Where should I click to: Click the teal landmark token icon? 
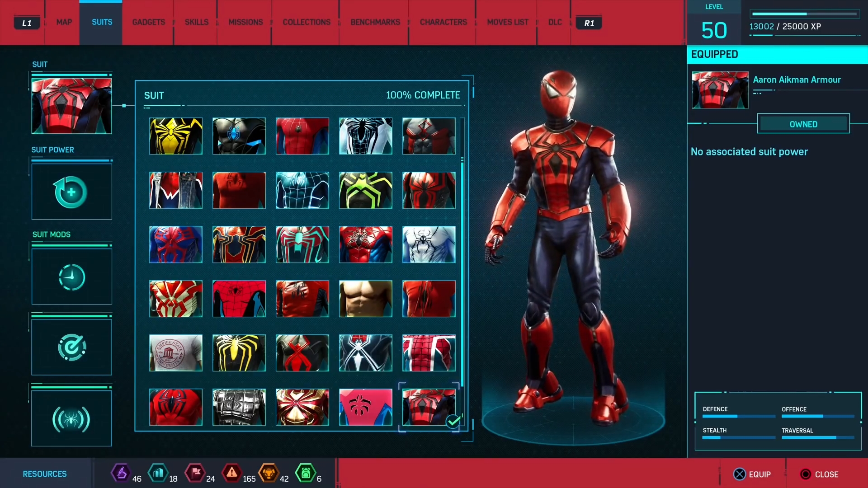158,473
